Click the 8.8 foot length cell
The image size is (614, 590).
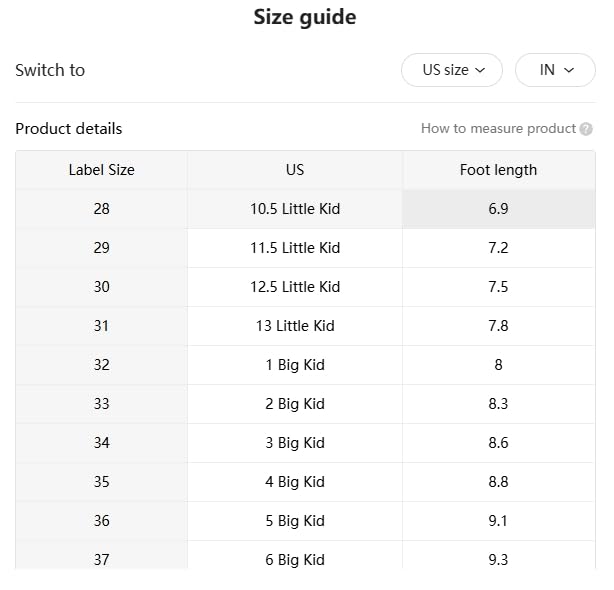[498, 482]
